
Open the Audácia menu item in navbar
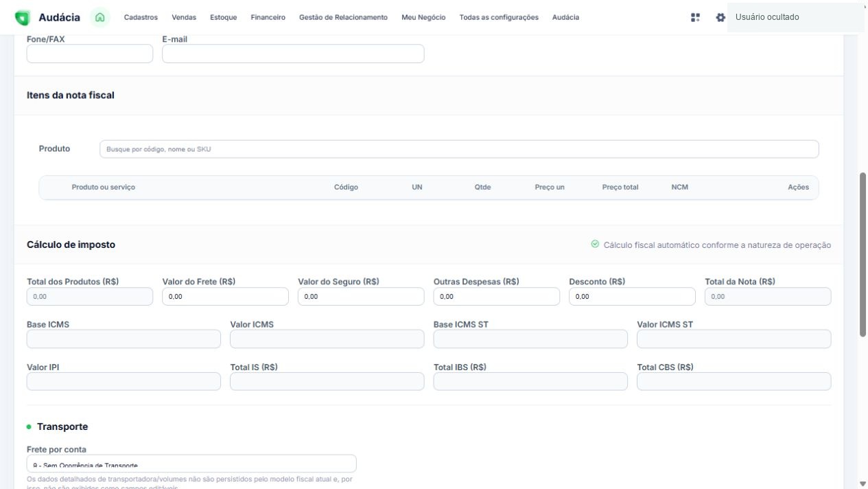[565, 17]
